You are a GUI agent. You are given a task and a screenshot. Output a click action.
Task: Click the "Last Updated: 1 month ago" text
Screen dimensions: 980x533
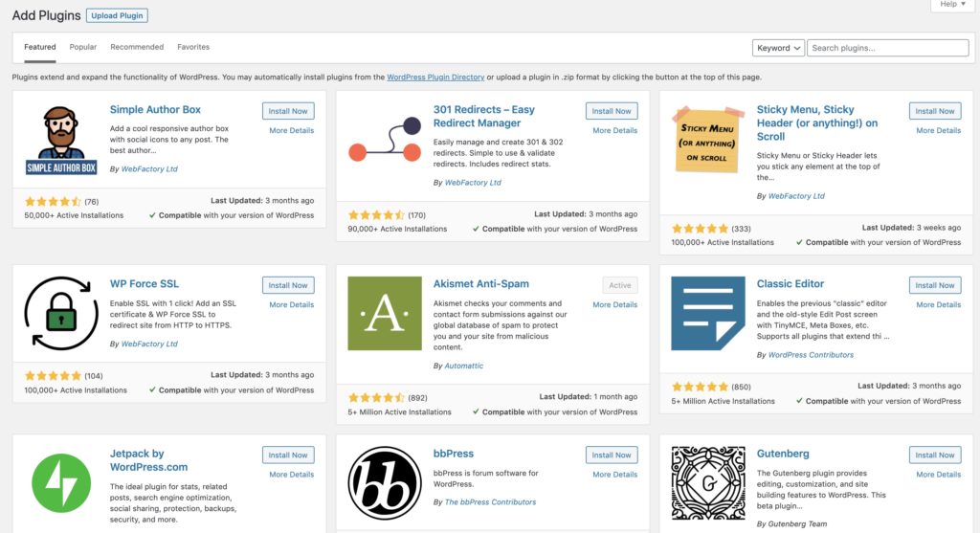pyautogui.click(x=589, y=397)
